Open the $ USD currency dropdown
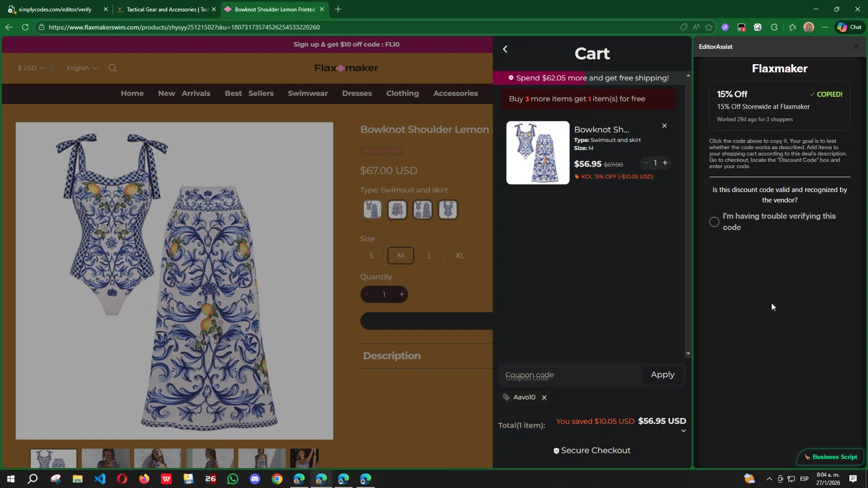Viewport: 868px width, 488px height. 31,68
